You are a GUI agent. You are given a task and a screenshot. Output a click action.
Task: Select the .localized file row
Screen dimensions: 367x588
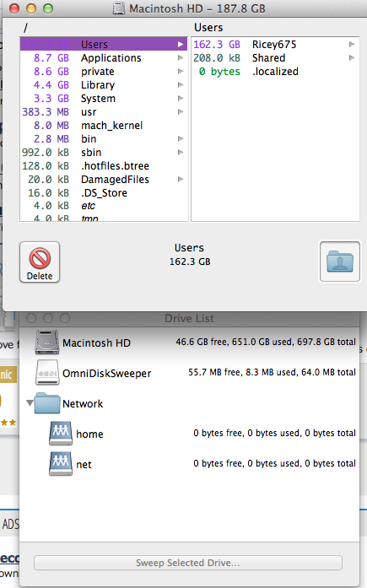(275, 71)
